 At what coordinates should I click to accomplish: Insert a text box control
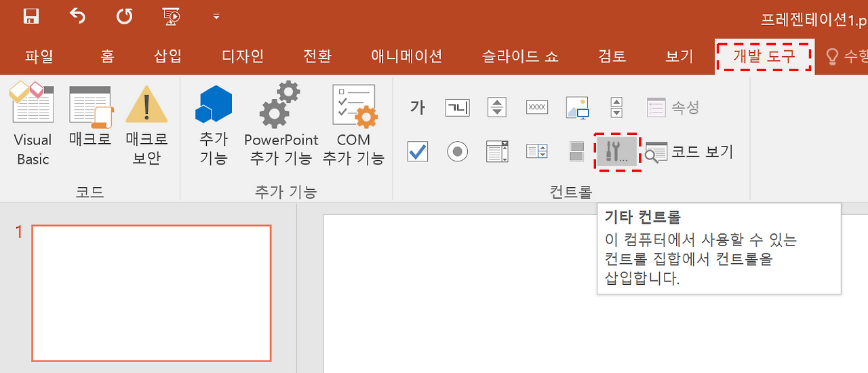point(457,107)
